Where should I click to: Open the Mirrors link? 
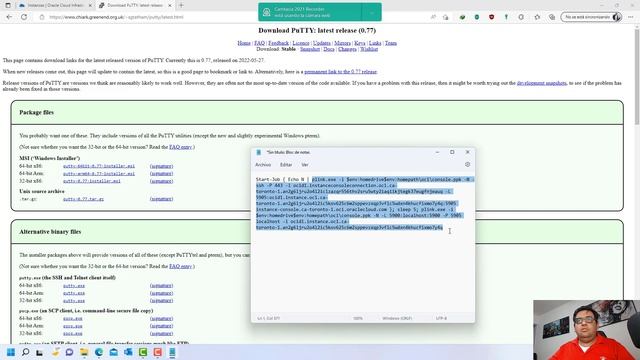point(342,43)
